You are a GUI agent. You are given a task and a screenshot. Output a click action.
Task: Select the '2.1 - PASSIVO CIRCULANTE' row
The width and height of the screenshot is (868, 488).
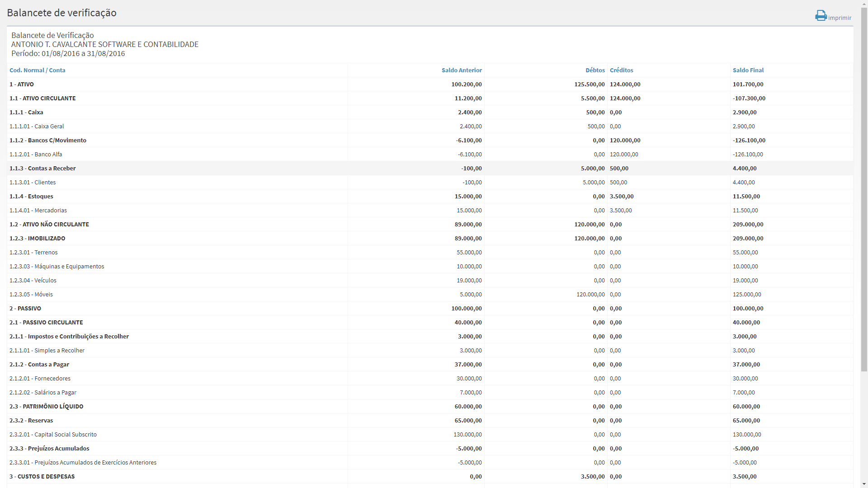point(430,322)
